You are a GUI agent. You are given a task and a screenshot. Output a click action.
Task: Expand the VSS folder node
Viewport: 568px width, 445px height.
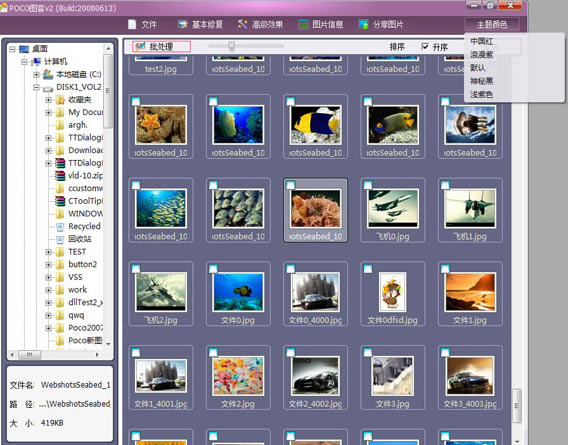click(48, 277)
